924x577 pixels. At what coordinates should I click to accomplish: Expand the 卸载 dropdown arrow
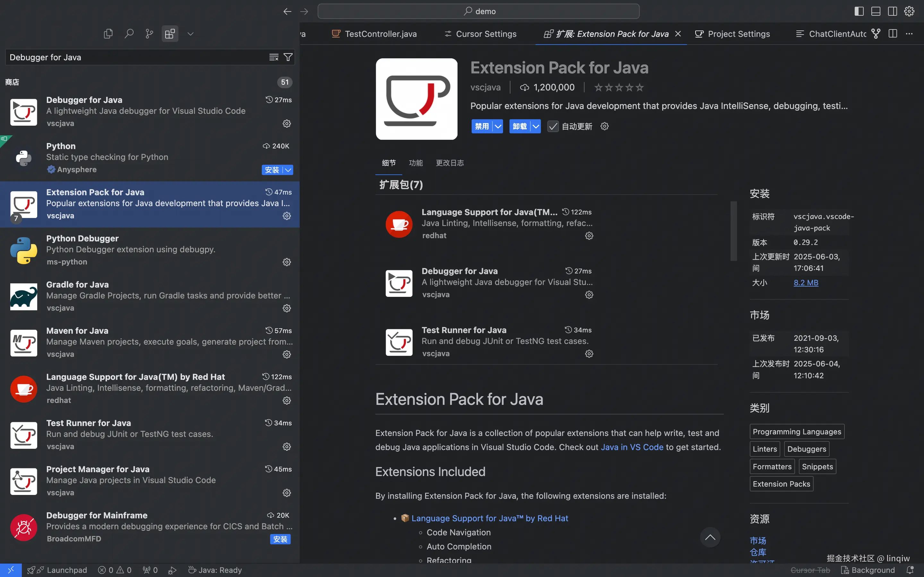pos(536,126)
